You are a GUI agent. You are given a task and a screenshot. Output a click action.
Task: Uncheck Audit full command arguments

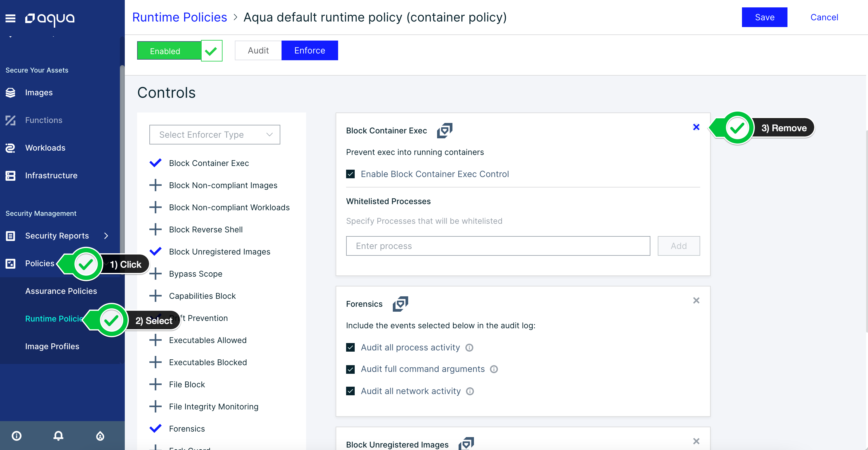350,369
